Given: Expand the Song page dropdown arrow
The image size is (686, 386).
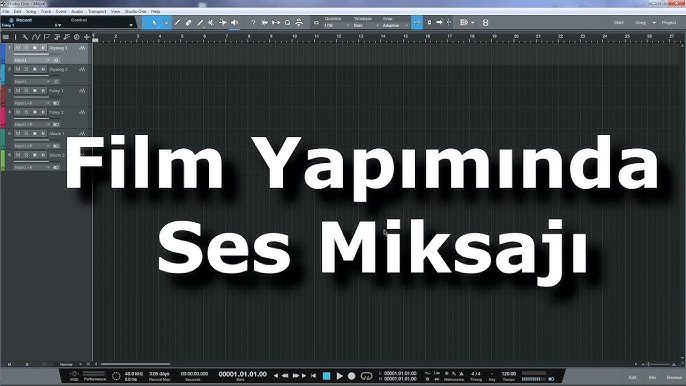Looking at the screenshot, I should (x=654, y=23).
